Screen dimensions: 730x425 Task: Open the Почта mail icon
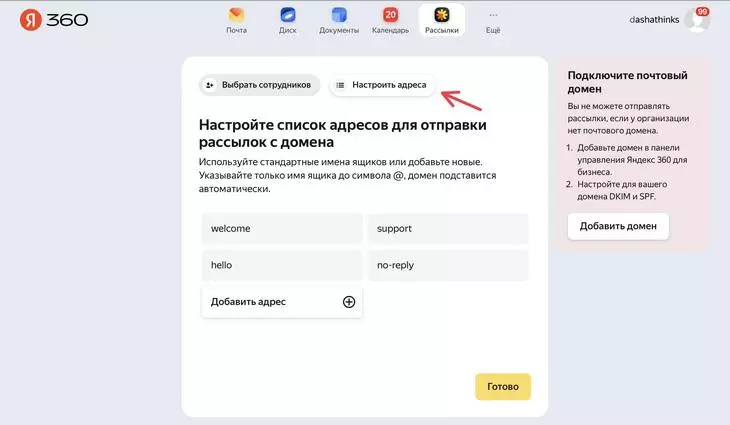point(237,16)
